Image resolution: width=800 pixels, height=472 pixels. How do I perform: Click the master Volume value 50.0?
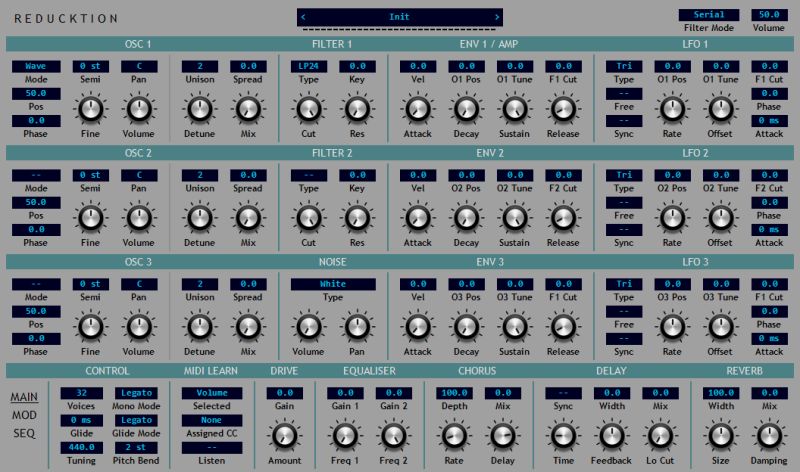769,15
